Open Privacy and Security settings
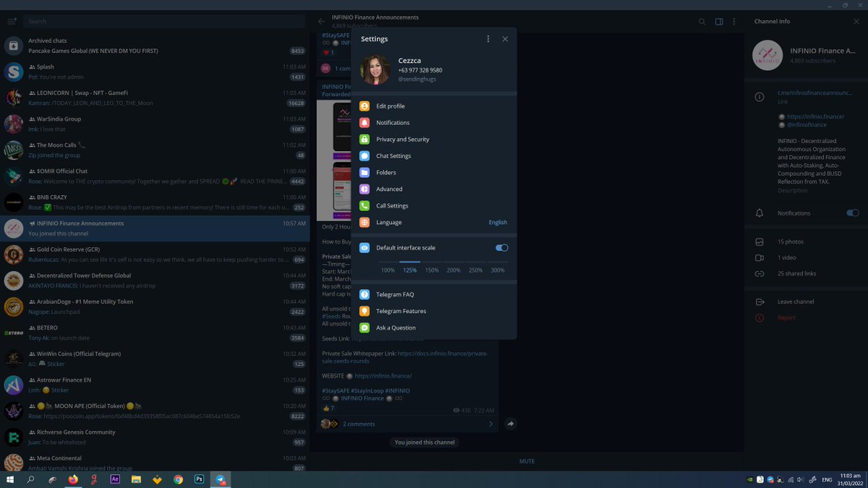The image size is (868, 488). coord(434,140)
